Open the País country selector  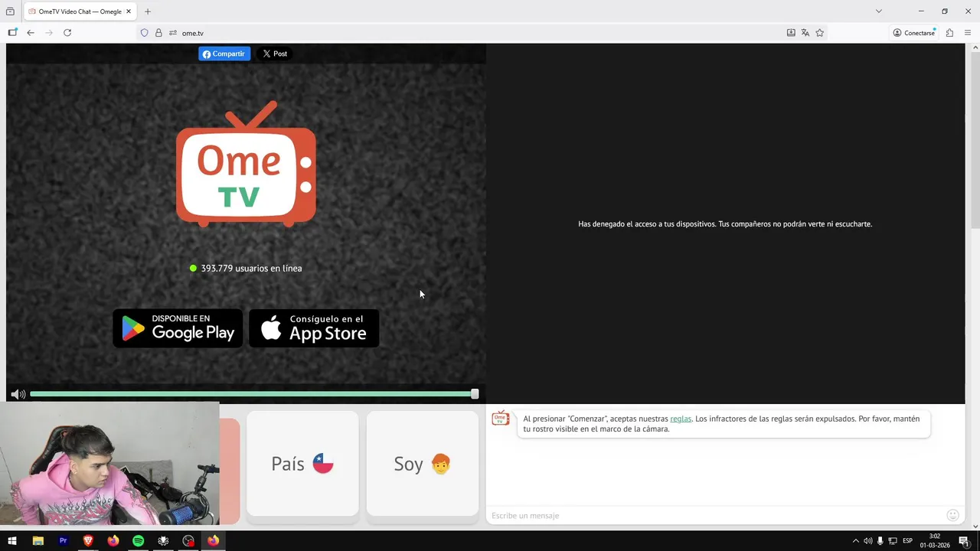pyautogui.click(x=302, y=464)
